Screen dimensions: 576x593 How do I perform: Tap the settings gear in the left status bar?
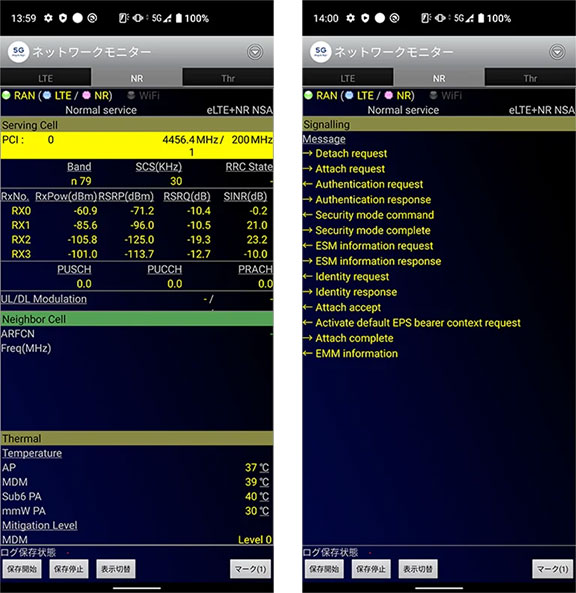point(48,18)
